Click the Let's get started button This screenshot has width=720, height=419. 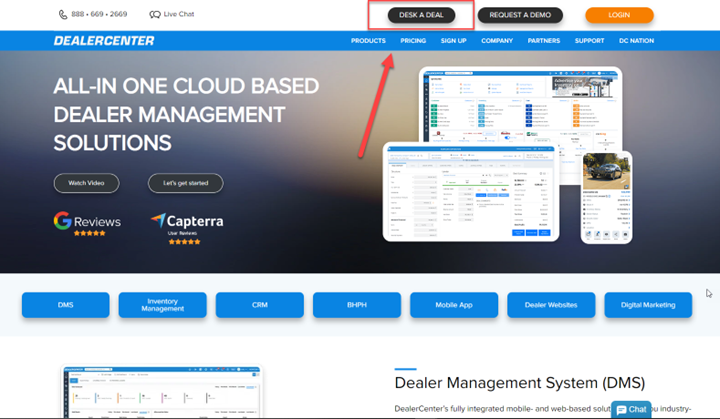186,183
